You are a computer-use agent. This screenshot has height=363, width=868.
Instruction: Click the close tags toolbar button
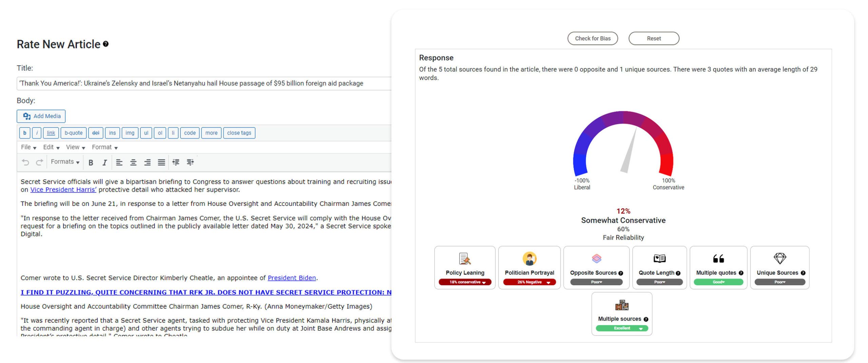(x=239, y=133)
